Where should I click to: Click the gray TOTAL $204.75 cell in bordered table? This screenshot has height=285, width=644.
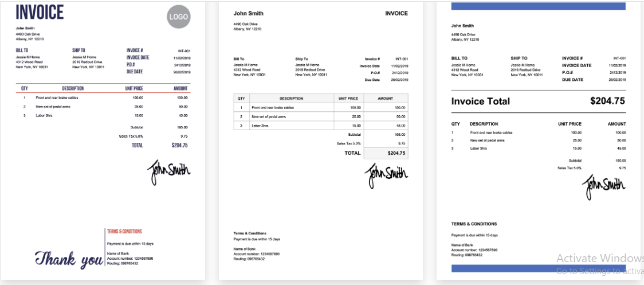(x=386, y=153)
